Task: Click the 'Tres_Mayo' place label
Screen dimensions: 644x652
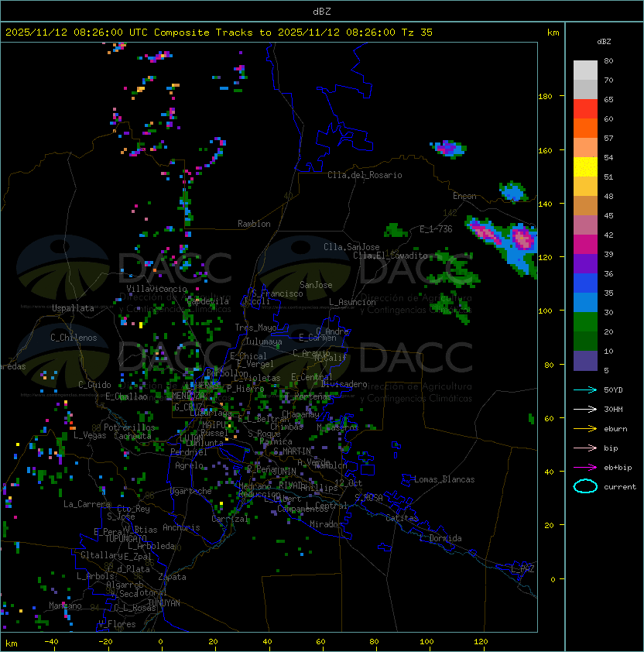Action: point(255,328)
